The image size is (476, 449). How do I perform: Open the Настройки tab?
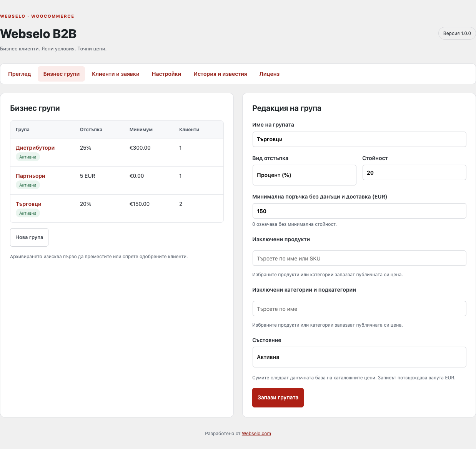point(166,74)
